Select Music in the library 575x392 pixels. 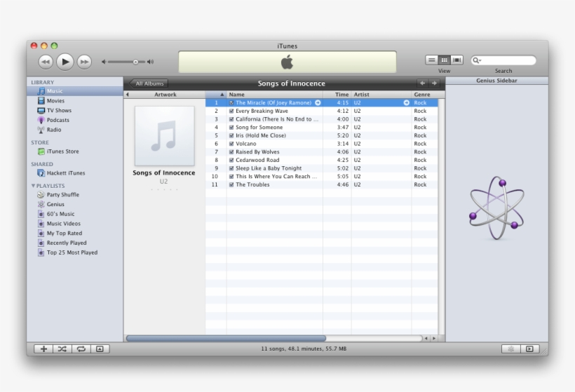tap(75, 91)
